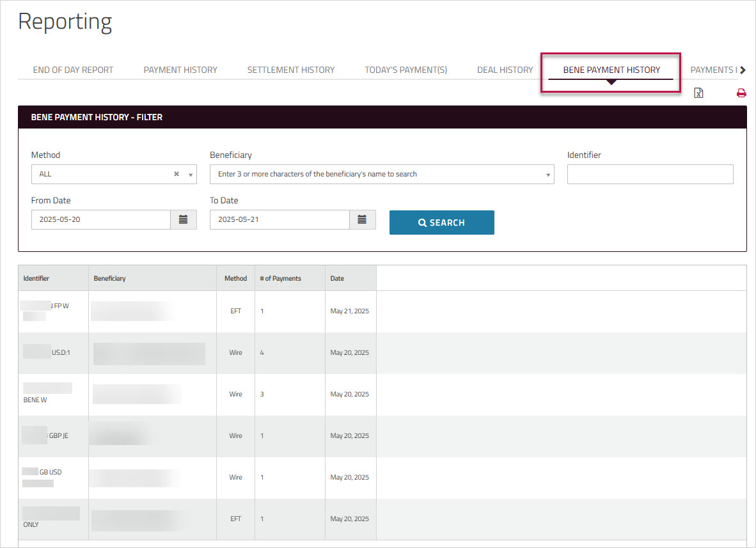View TODAY'S PAYMENT(S) tab

coord(406,70)
